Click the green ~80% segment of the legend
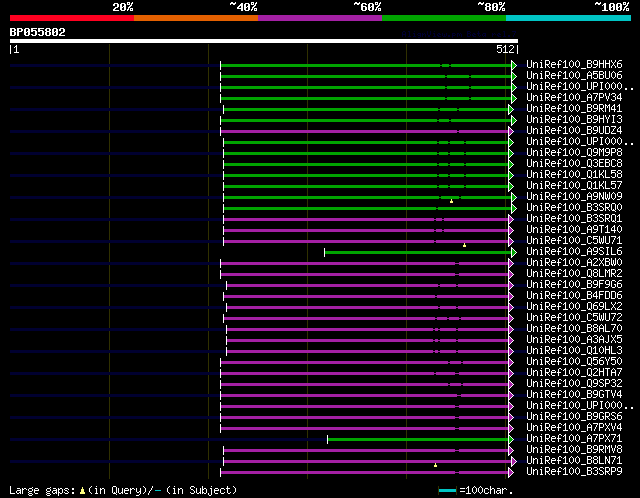The width and height of the screenshot is (640, 498). 444,18
